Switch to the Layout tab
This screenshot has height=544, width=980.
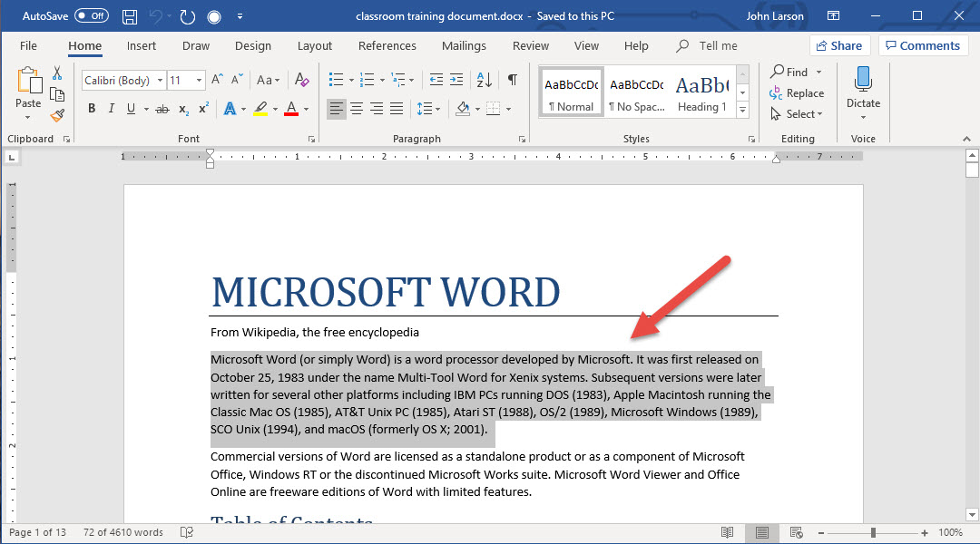(x=315, y=46)
